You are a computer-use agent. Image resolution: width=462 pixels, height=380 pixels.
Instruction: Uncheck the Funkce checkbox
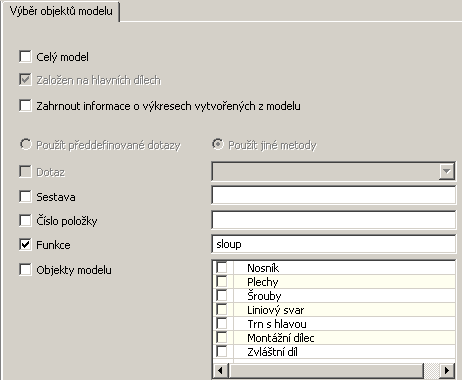(25, 245)
